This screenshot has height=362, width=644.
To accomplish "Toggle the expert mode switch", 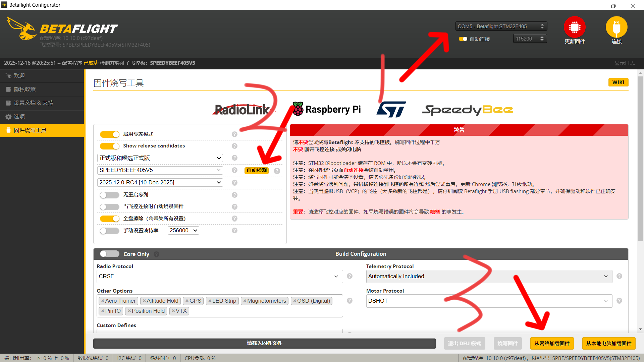I will point(109,134).
